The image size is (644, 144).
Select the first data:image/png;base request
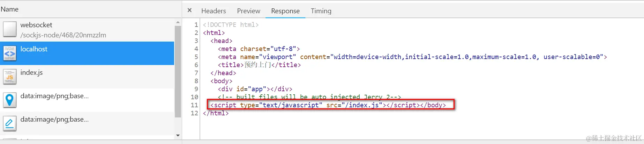87,100
